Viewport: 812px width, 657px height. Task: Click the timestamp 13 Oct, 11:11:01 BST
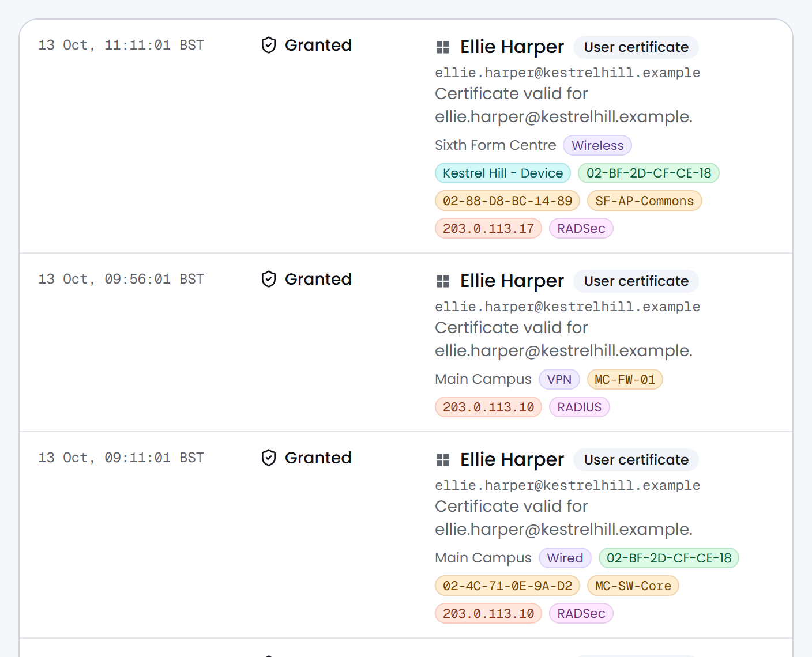coord(121,45)
